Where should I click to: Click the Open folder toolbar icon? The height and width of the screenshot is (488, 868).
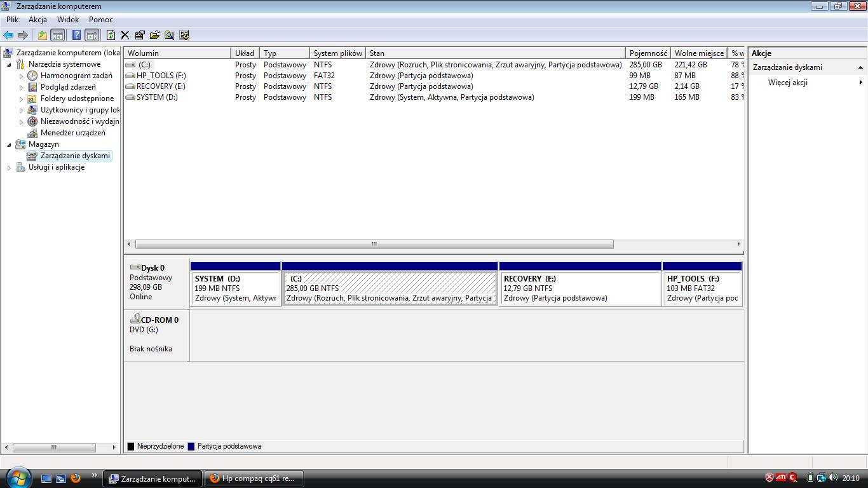point(154,36)
